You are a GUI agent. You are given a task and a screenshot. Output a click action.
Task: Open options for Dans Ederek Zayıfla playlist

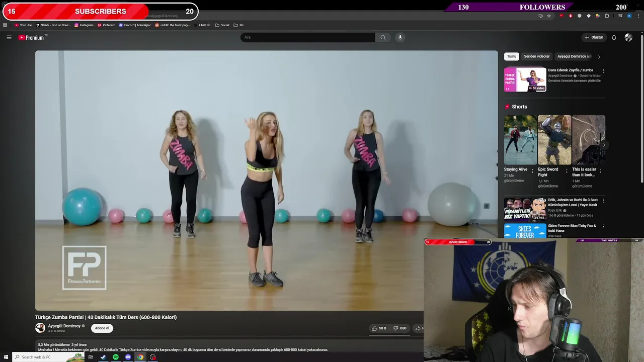click(603, 71)
